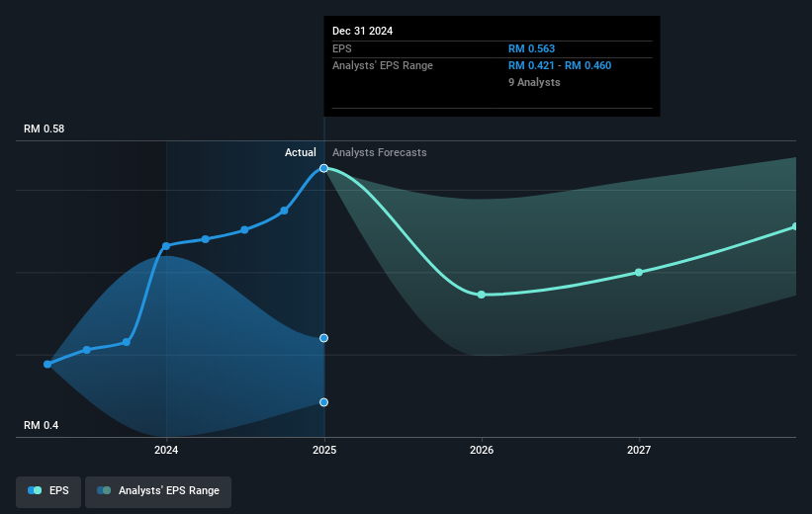Screen dimensions: 812x514
Task: Click the Actual label
Action: coord(301,152)
